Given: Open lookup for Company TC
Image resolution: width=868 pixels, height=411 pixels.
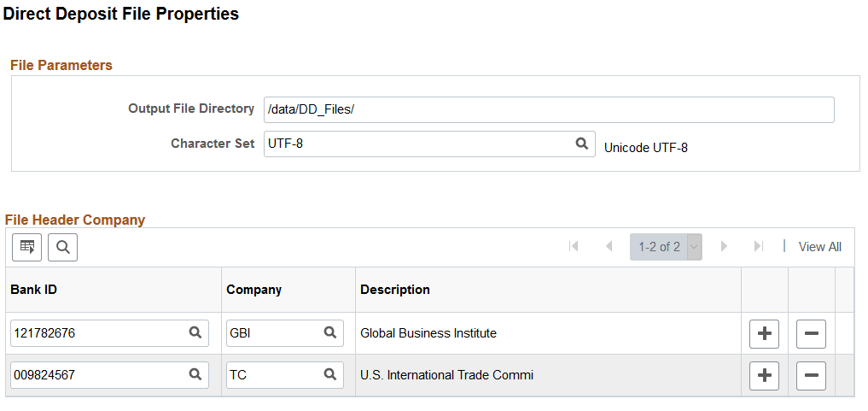Looking at the screenshot, I should [x=329, y=374].
